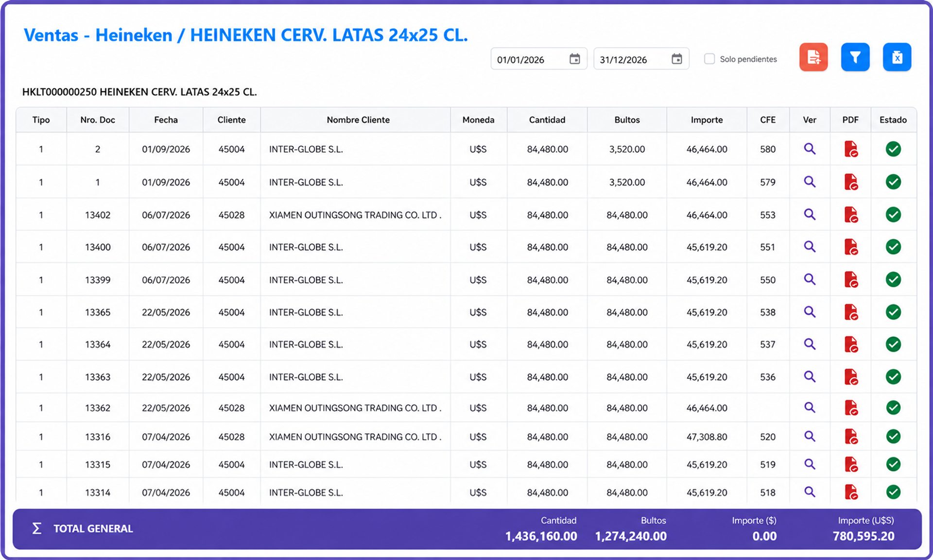Open PDF for document 13364
The image size is (933, 560).
[851, 344]
